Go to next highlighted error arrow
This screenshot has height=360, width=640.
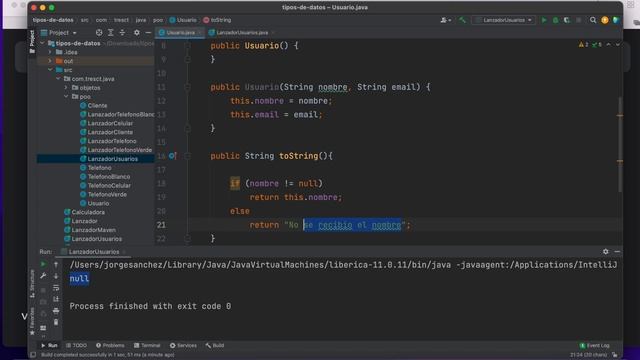click(618, 44)
